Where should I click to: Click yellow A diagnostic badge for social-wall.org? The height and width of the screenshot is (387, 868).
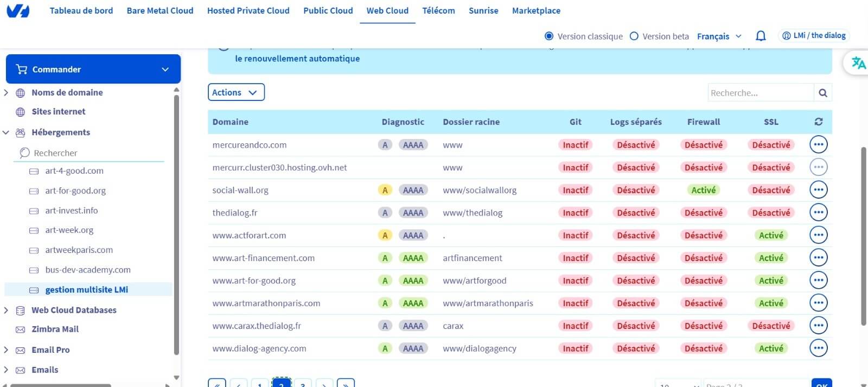point(385,190)
